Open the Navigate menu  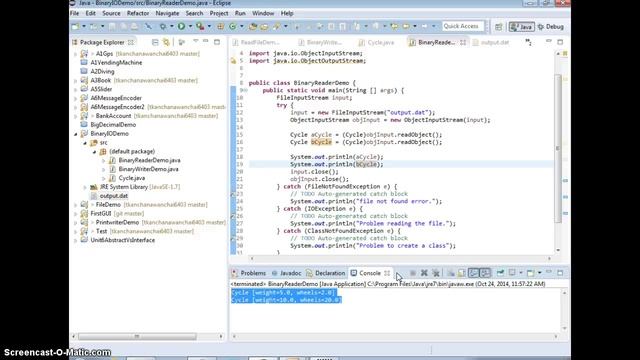(x=167, y=13)
